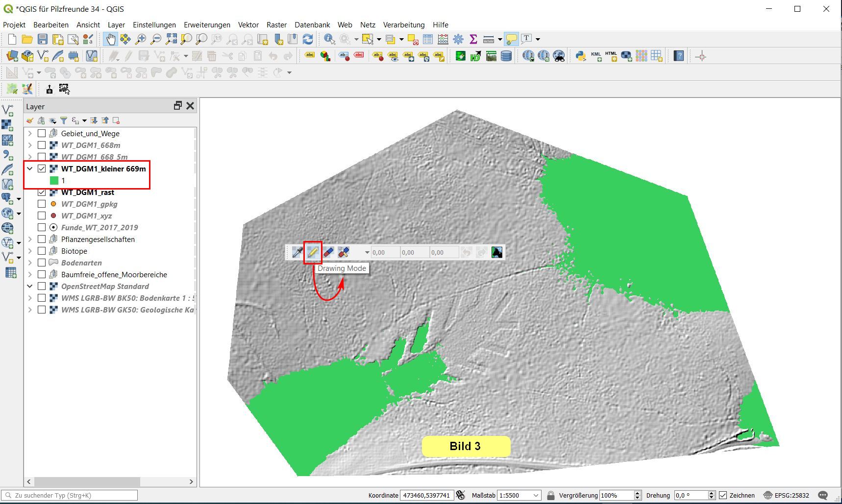
Task: Toggle the Zeichnen render checkbox
Action: (x=723, y=495)
